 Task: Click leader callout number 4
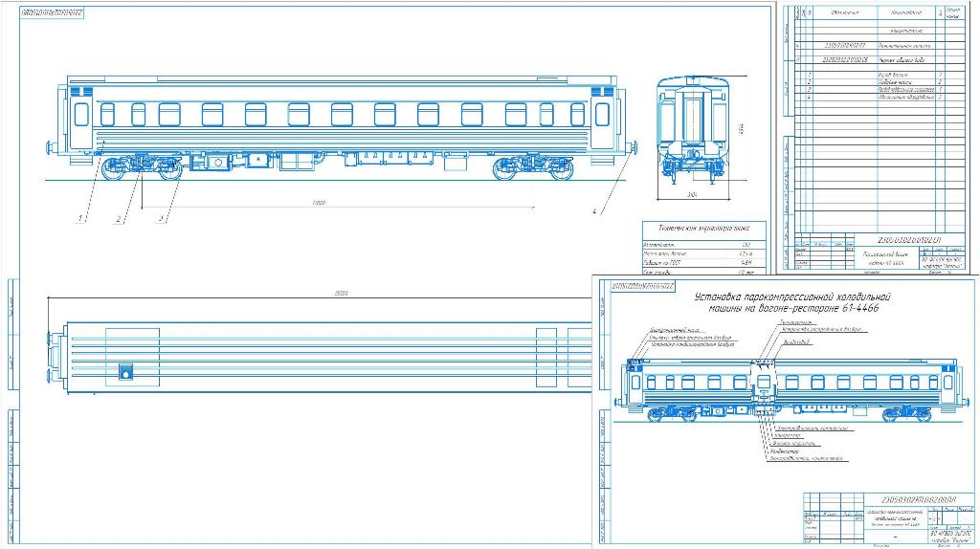pos(594,212)
